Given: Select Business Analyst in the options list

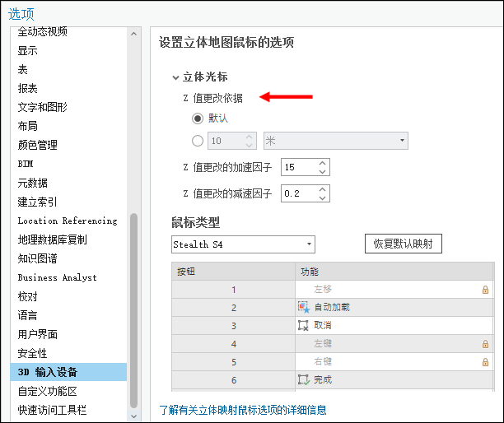Looking at the screenshot, I should 57,277.
